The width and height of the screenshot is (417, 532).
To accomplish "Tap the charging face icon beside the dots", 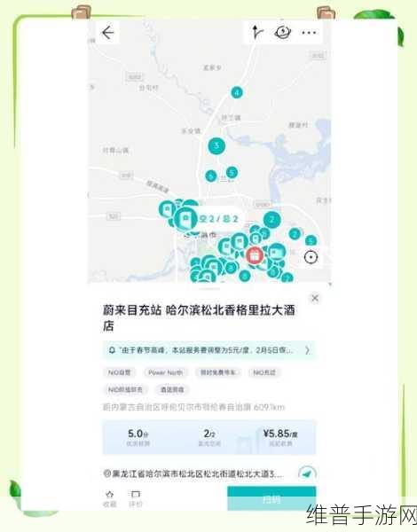I will pos(282,33).
